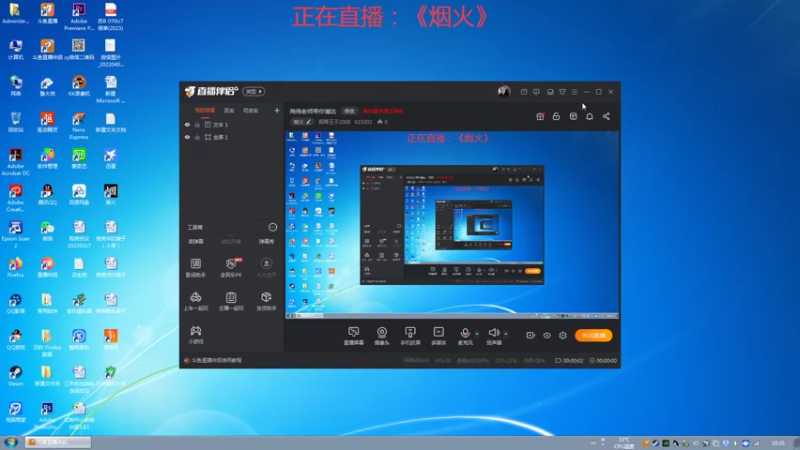Viewport: 800px width, 450px height.
Task: Mute the 扬声器 speaker
Action: click(x=493, y=336)
